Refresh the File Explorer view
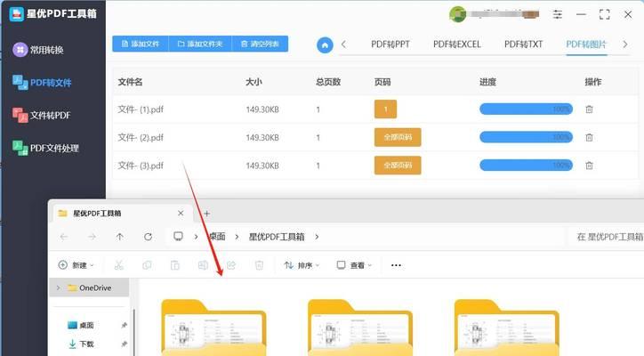This screenshot has width=644, height=356. 148,237
